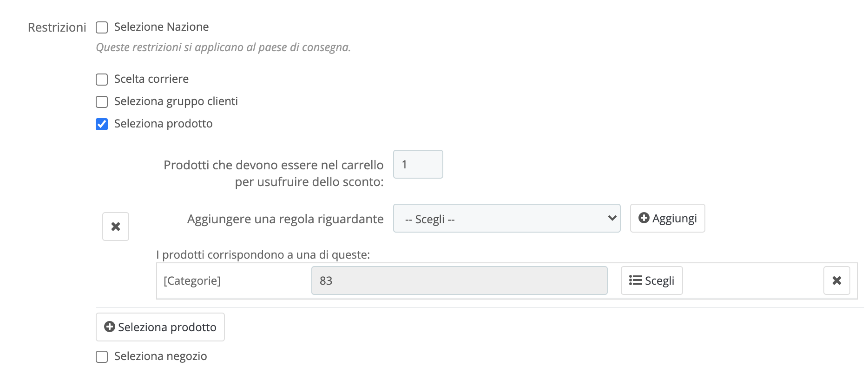Image resolution: width=868 pixels, height=374 pixels.
Task: Click the Scegli button beside the category field
Action: point(651,280)
